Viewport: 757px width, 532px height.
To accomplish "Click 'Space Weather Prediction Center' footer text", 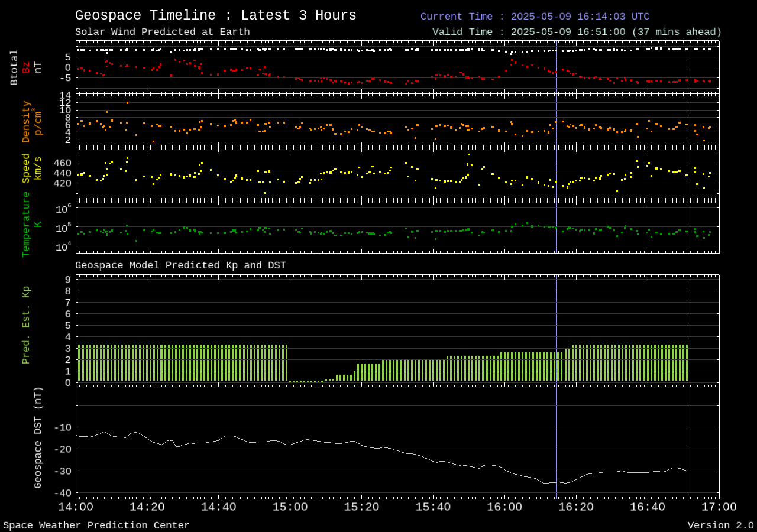I will pyautogui.click(x=96, y=525).
